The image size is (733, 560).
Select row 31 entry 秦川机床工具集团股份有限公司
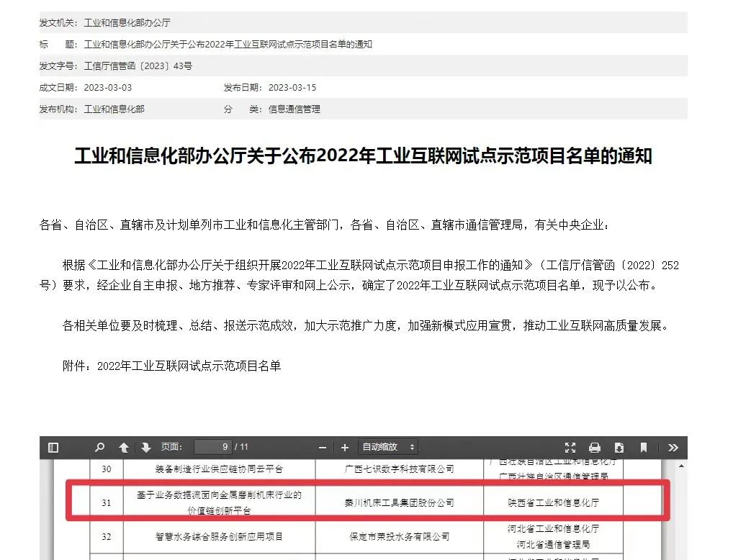(x=397, y=502)
